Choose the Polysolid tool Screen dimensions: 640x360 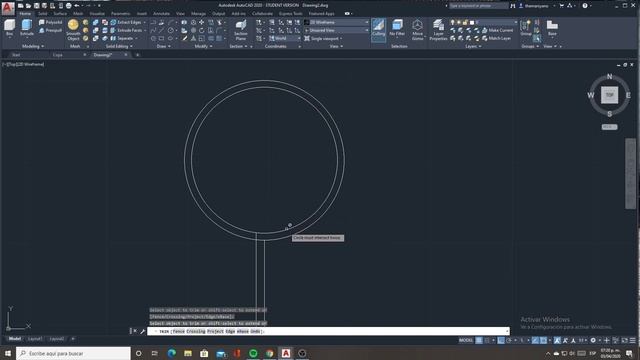pos(51,22)
